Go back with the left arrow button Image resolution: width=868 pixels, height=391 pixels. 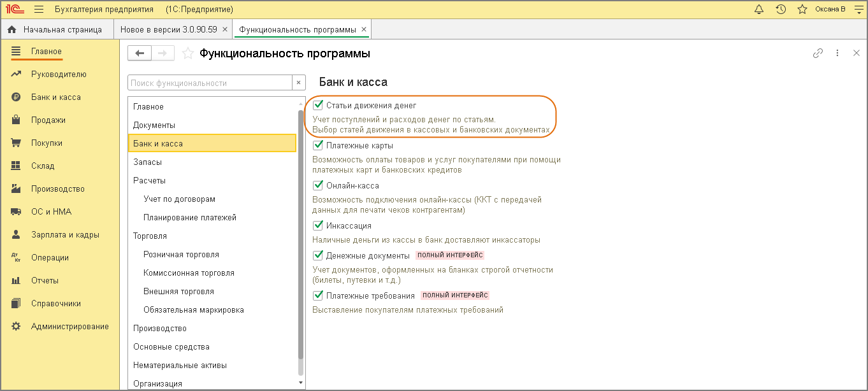(140, 53)
